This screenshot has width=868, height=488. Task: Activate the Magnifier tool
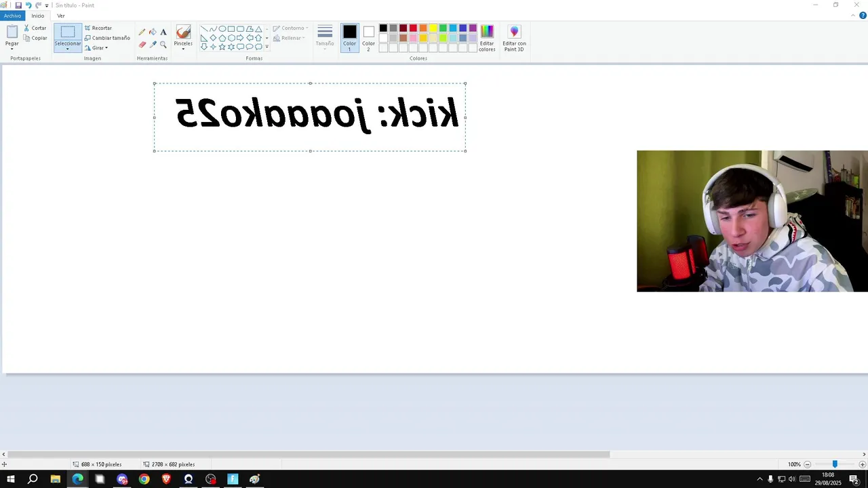coord(163,45)
